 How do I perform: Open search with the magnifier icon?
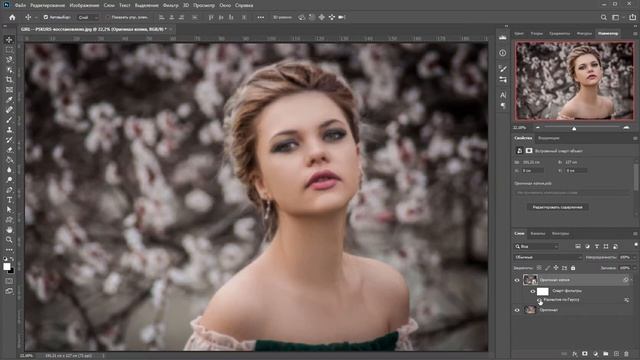(x=604, y=17)
